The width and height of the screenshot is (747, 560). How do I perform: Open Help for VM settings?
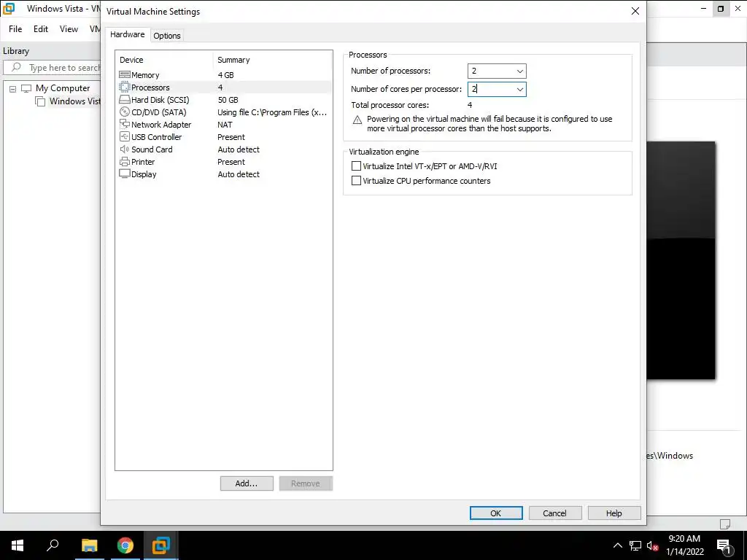[x=614, y=513]
